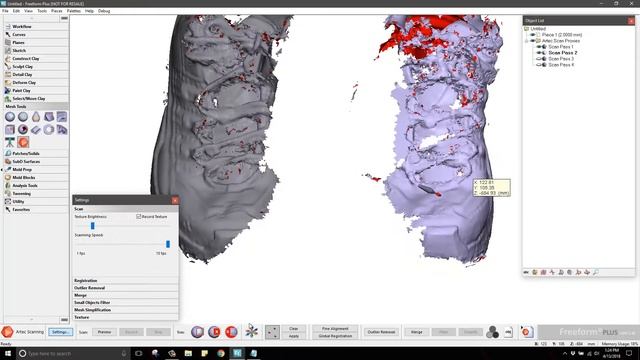Open Windows Start menu
Viewport: 640px width, 360px height.
pyautogui.click(x=8, y=353)
